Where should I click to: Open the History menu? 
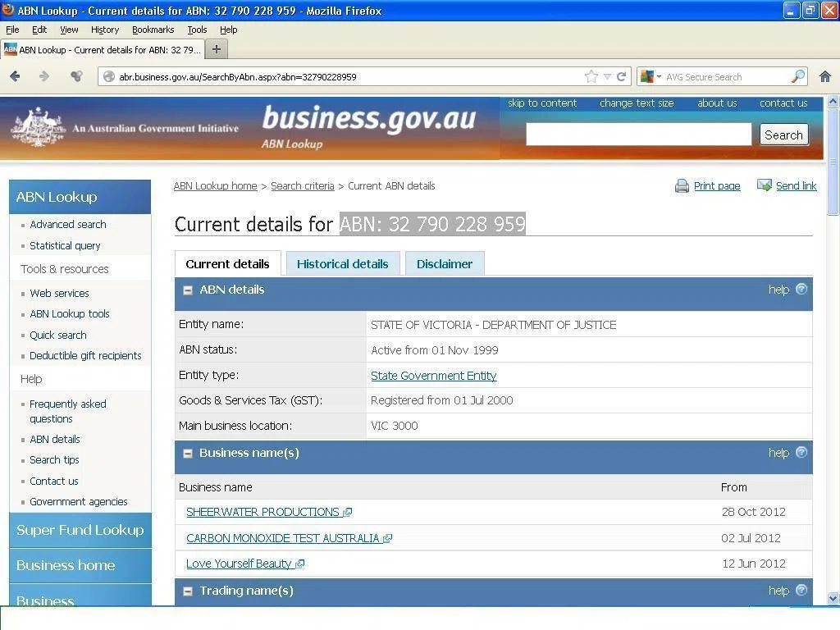(105, 30)
